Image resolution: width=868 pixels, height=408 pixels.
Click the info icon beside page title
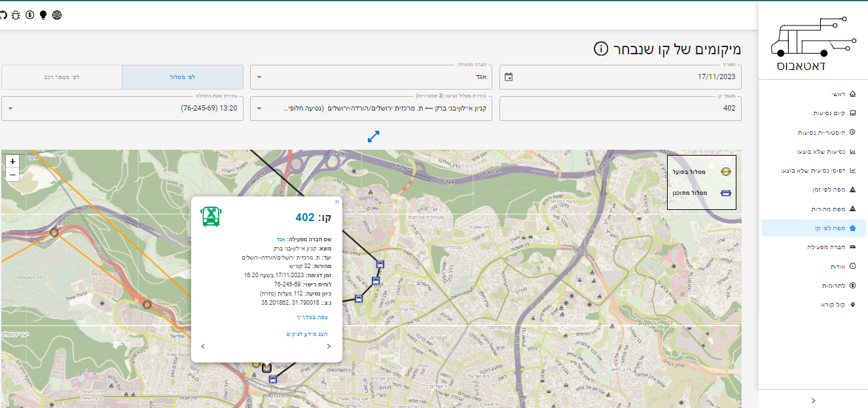(x=601, y=49)
